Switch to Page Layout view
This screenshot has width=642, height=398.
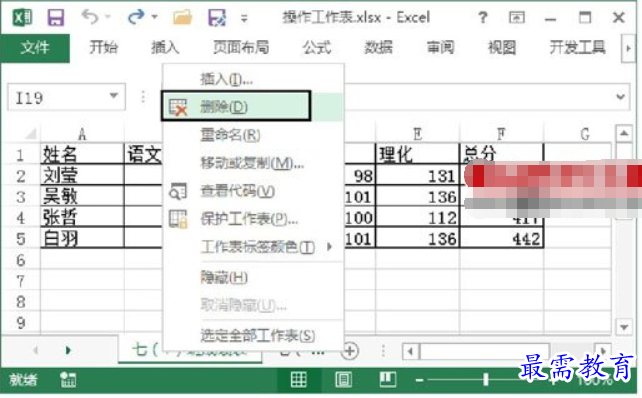[343, 380]
